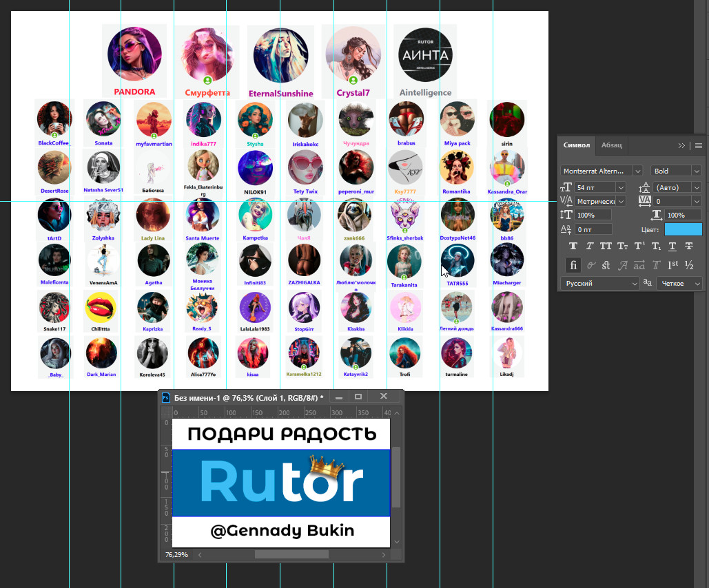Click the ordinals 1st icon
This screenshot has height=588, width=709.
[672, 265]
